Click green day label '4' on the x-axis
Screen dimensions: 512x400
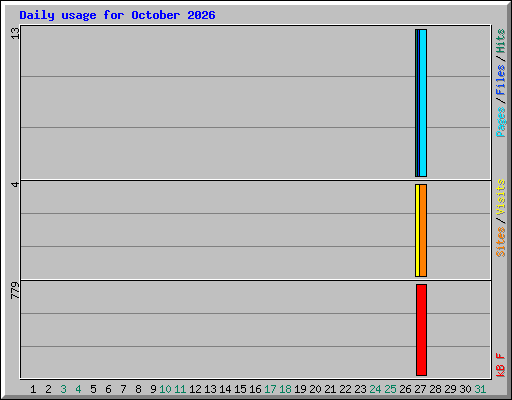pyautogui.click(x=78, y=389)
